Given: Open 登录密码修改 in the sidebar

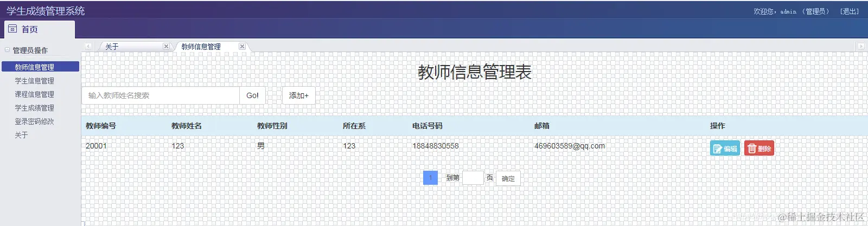Looking at the screenshot, I should tap(34, 121).
